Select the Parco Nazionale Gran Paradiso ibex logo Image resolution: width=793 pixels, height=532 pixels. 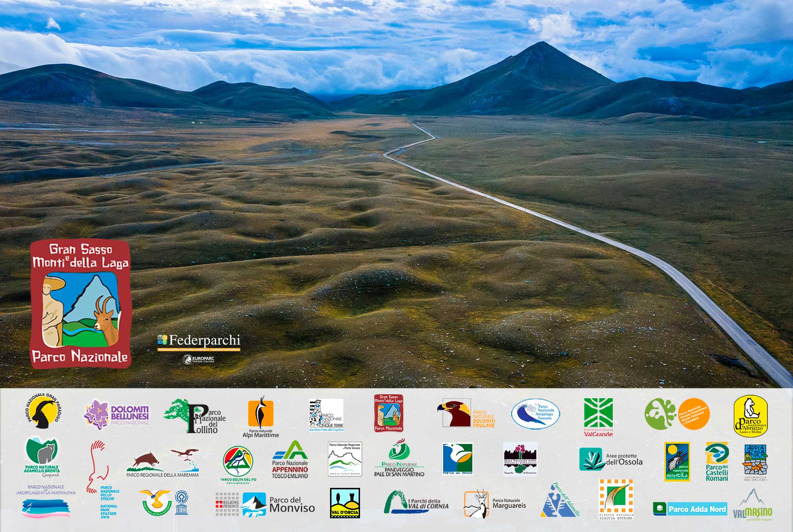[x=42, y=411]
